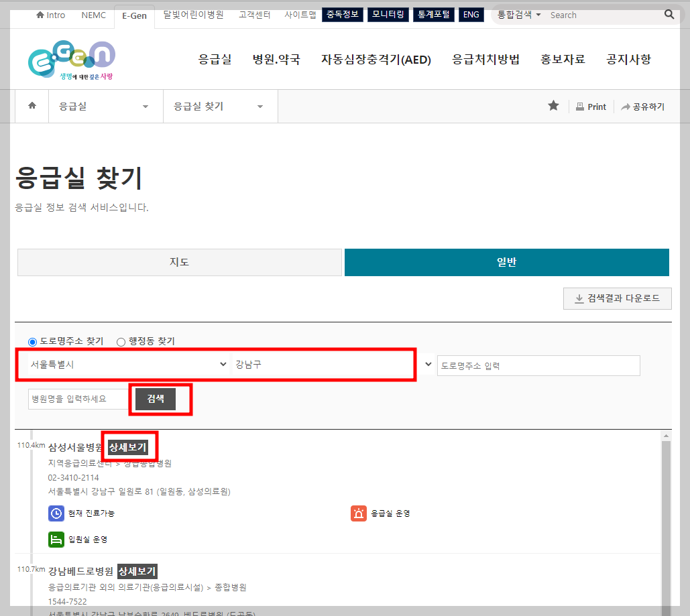Click the results scrollbar up arrow
This screenshot has width=690, height=616.
click(666, 436)
